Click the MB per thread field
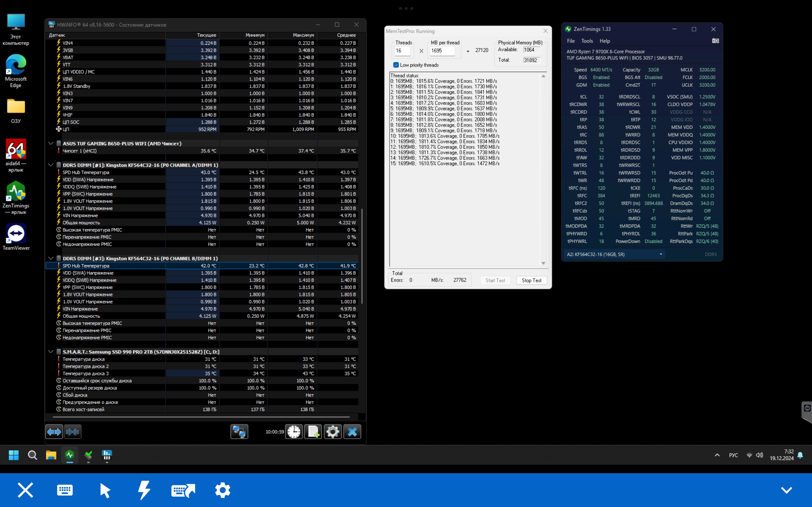812x507 pixels. 442,51
